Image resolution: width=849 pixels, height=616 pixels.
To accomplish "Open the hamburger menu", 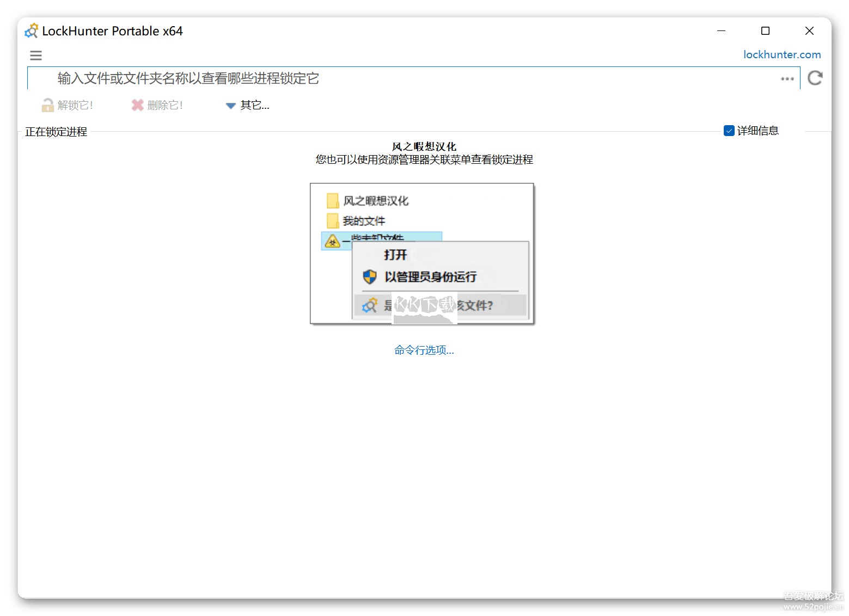I will (x=35, y=55).
